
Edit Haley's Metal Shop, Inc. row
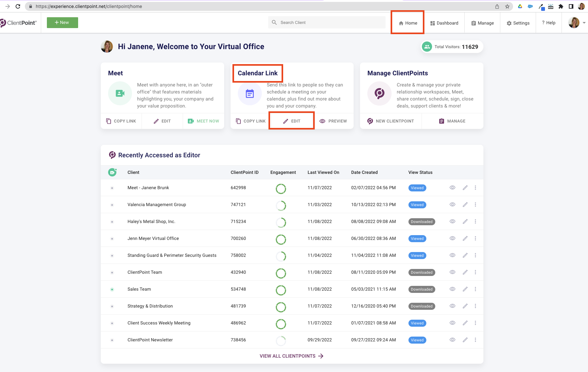[x=465, y=221]
